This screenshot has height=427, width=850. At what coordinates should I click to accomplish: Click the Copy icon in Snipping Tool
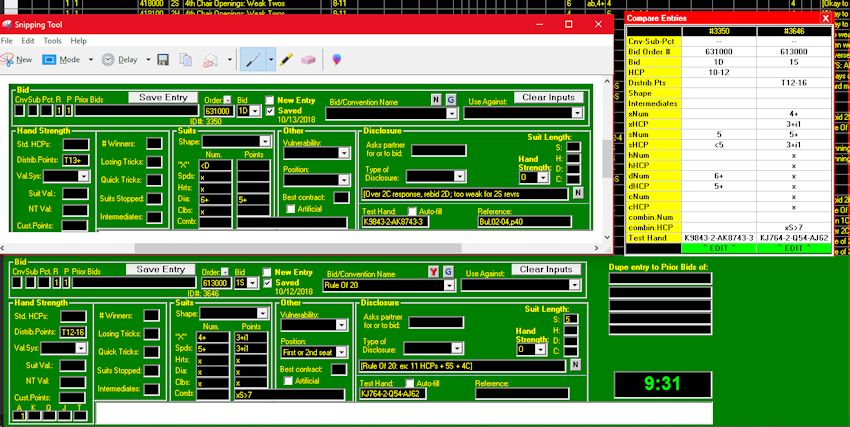tap(186, 60)
